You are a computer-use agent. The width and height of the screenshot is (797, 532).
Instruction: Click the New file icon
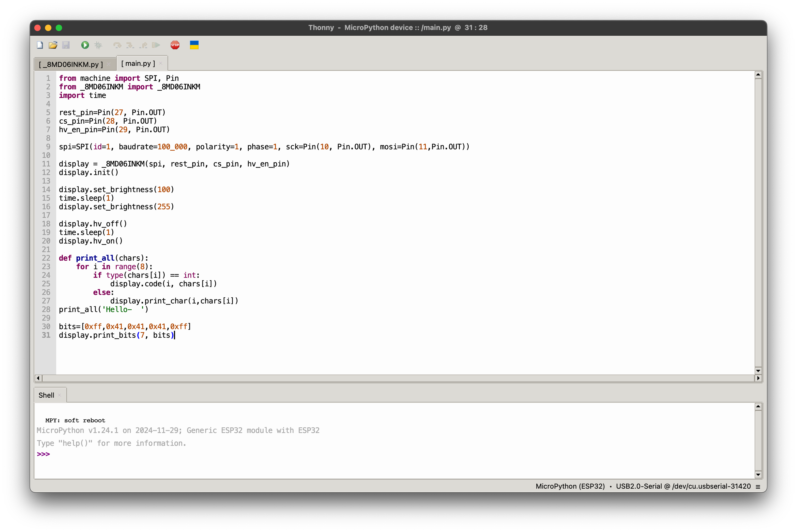click(x=40, y=45)
